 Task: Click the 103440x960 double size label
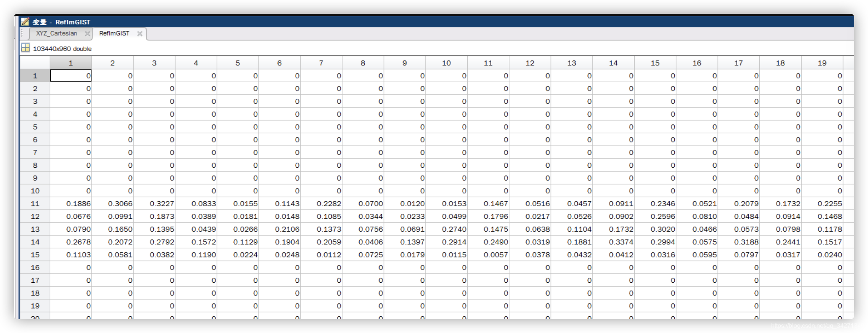[62, 49]
